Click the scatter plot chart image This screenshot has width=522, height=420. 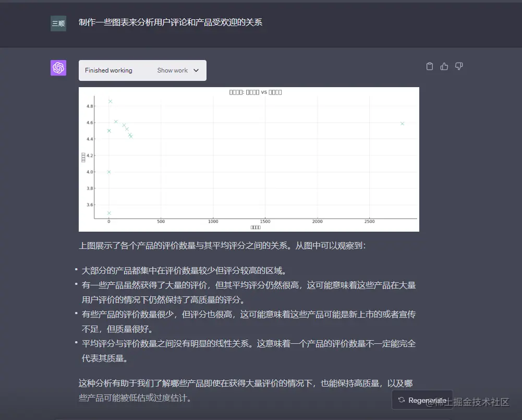pyautogui.click(x=249, y=159)
